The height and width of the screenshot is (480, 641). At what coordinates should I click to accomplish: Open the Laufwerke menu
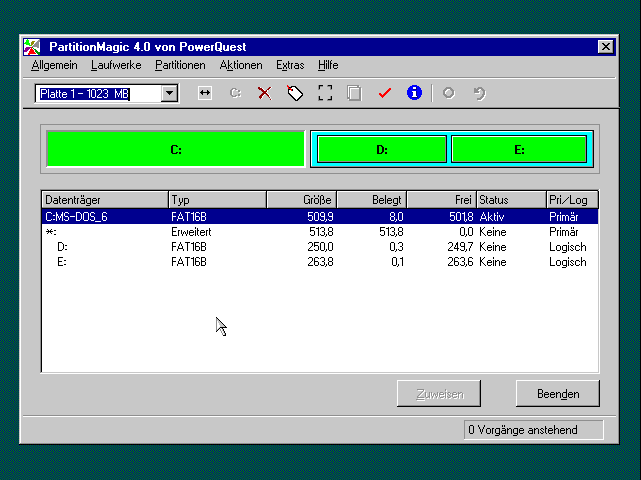click(x=116, y=65)
